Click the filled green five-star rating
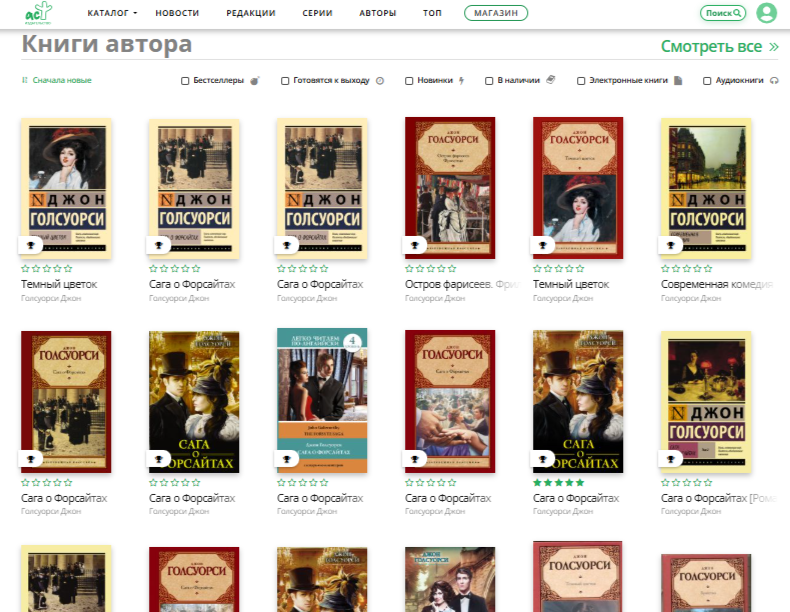This screenshot has width=790, height=612. pyautogui.click(x=558, y=483)
